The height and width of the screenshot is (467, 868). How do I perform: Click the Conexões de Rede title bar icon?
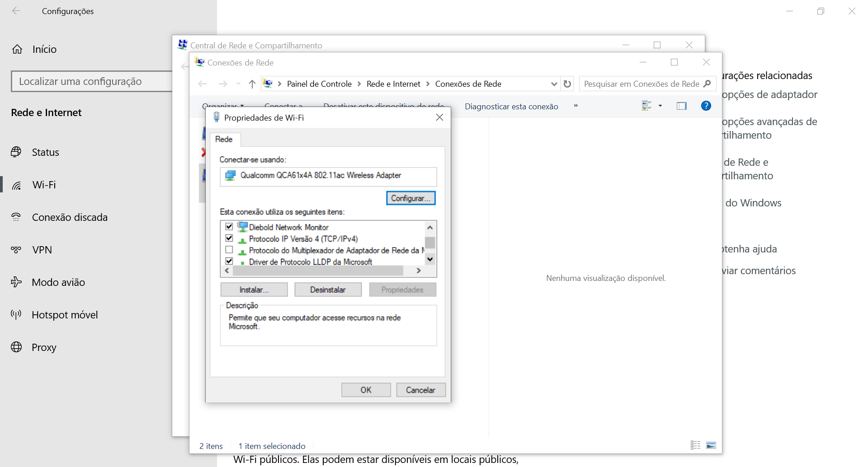point(199,62)
